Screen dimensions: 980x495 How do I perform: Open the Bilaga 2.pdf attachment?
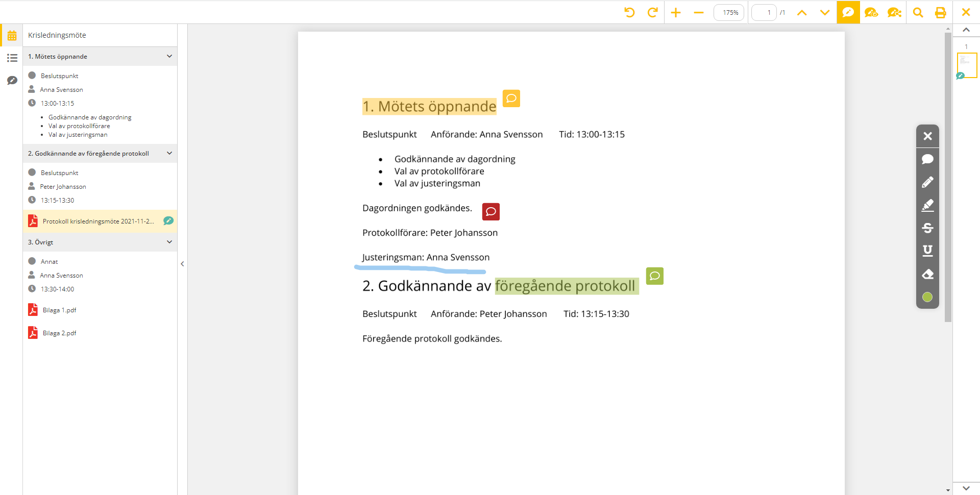[59, 333]
